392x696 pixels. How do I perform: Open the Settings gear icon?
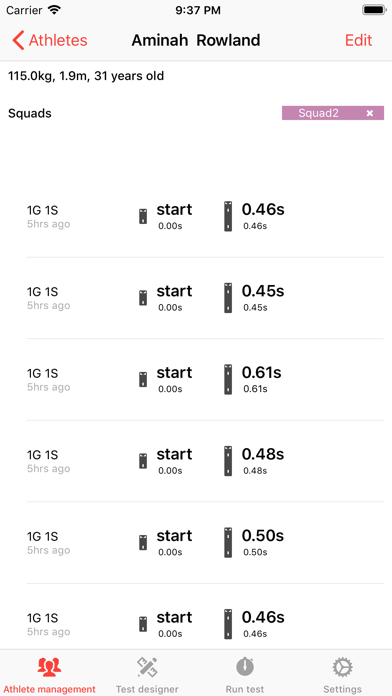pyautogui.click(x=342, y=667)
